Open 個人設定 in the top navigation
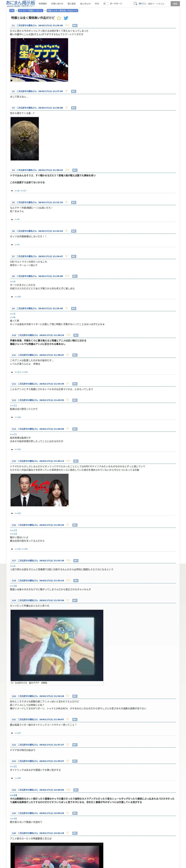Screen dimensions: 186x868 click(x=72, y=4)
